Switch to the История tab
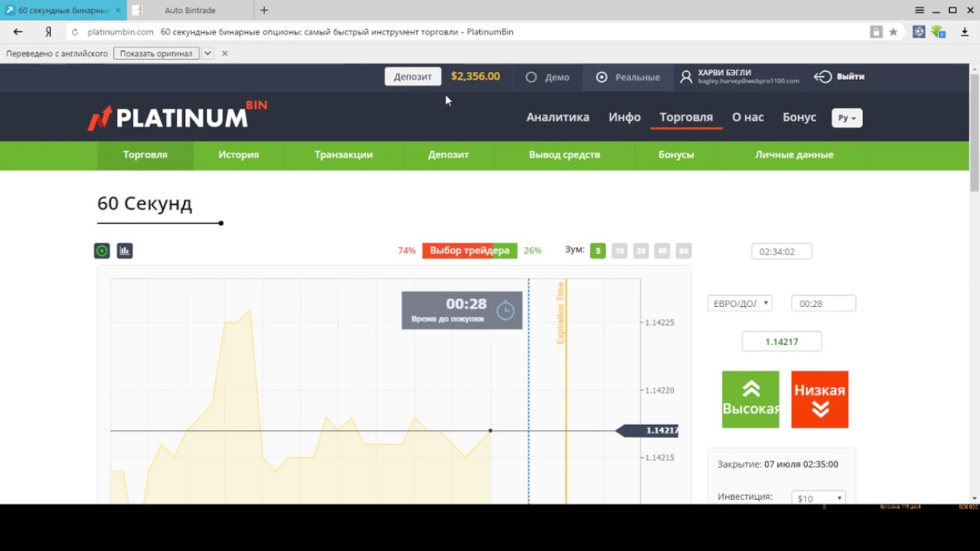 coord(239,155)
